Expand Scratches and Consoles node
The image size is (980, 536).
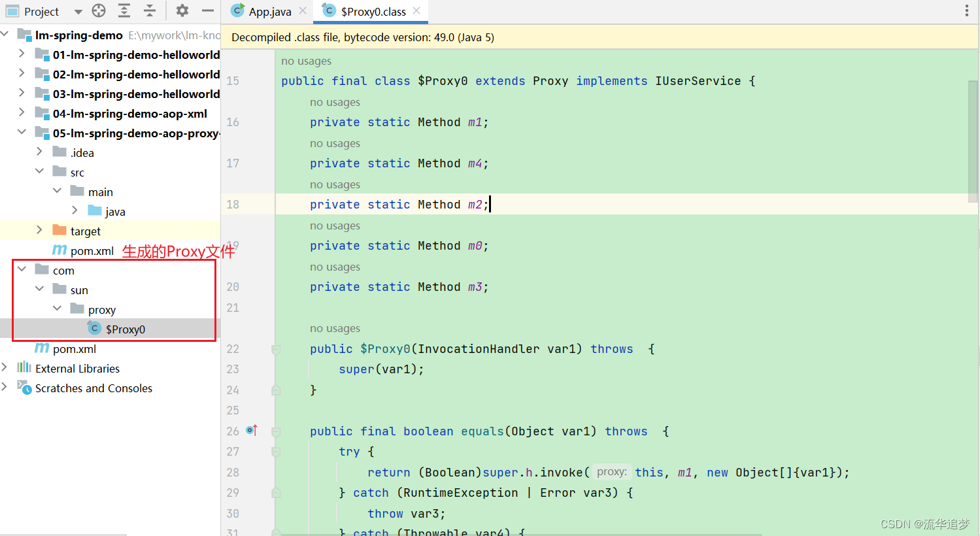(x=5, y=386)
